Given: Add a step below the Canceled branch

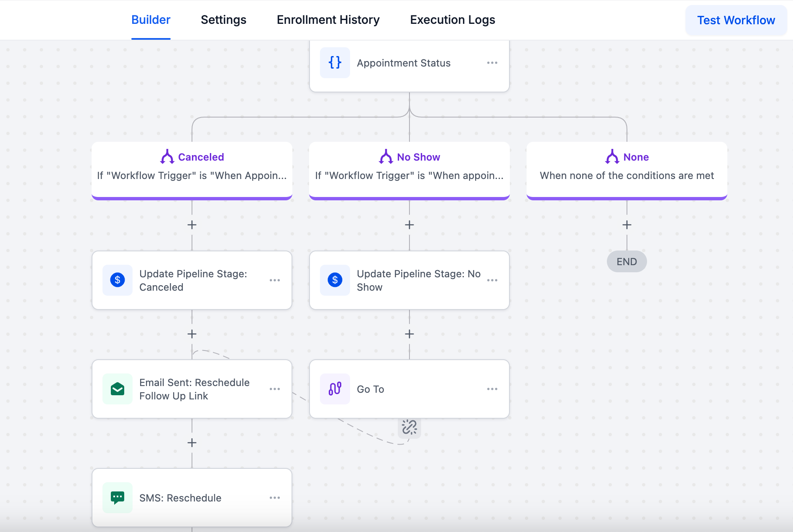Looking at the screenshot, I should tap(192, 225).
